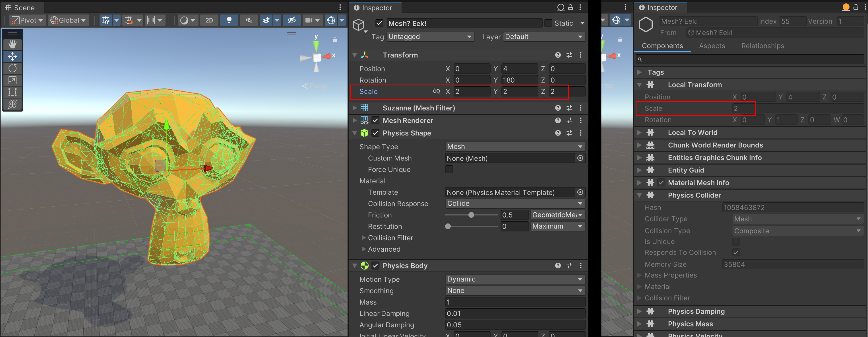Toggle 2D view mode button

(x=209, y=20)
